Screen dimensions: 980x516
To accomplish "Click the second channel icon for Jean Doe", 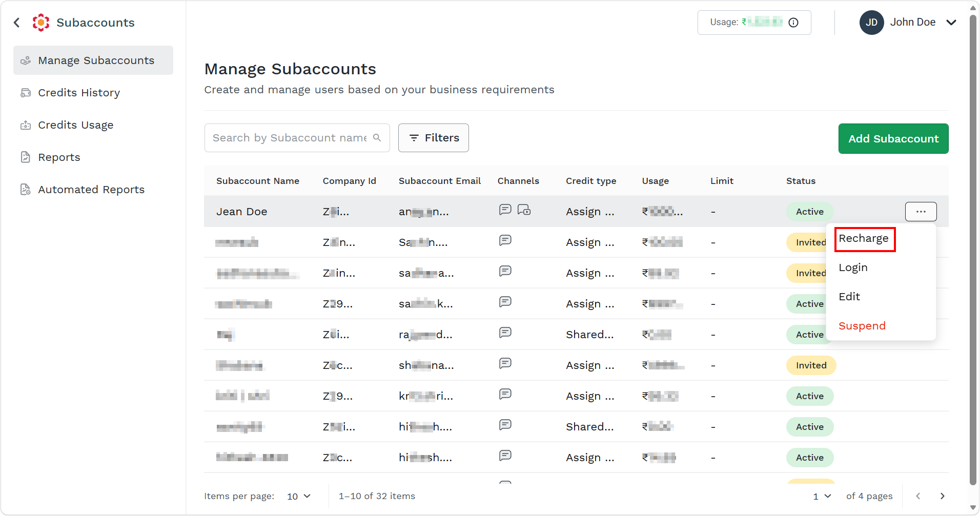I will point(524,210).
